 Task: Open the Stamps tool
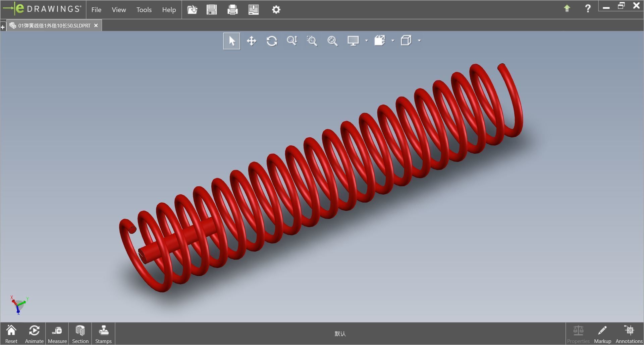click(x=103, y=334)
